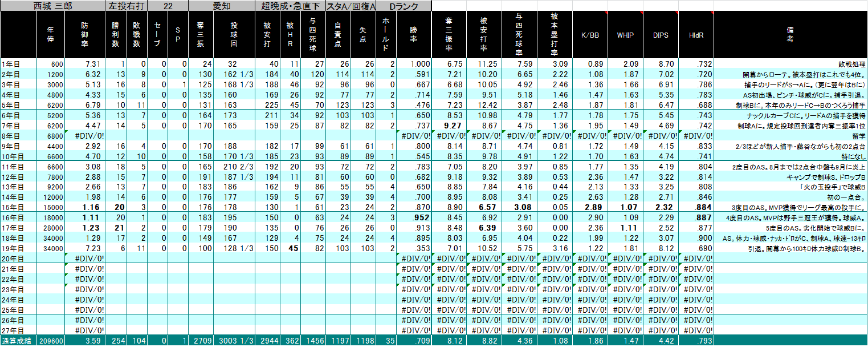This screenshot has width=868, height=351.
Task: Select the 通算成績 totals row label
Action: point(19,341)
